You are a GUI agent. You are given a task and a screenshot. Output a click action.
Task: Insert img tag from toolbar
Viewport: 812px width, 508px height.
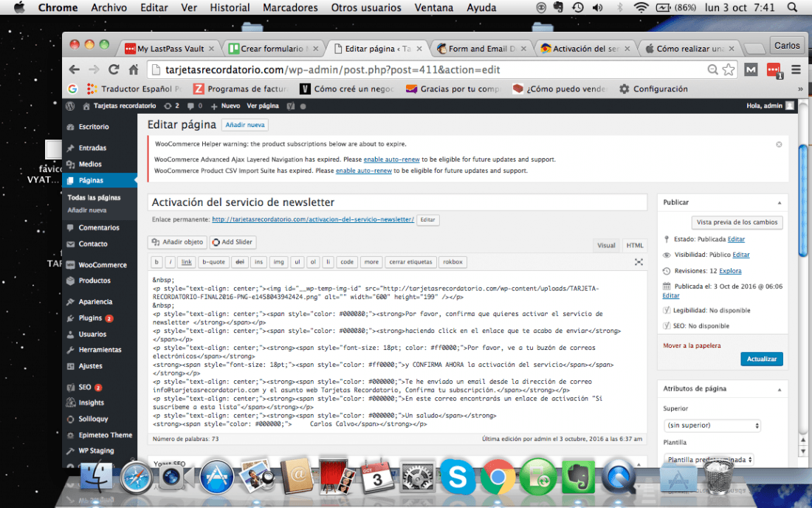(x=278, y=262)
